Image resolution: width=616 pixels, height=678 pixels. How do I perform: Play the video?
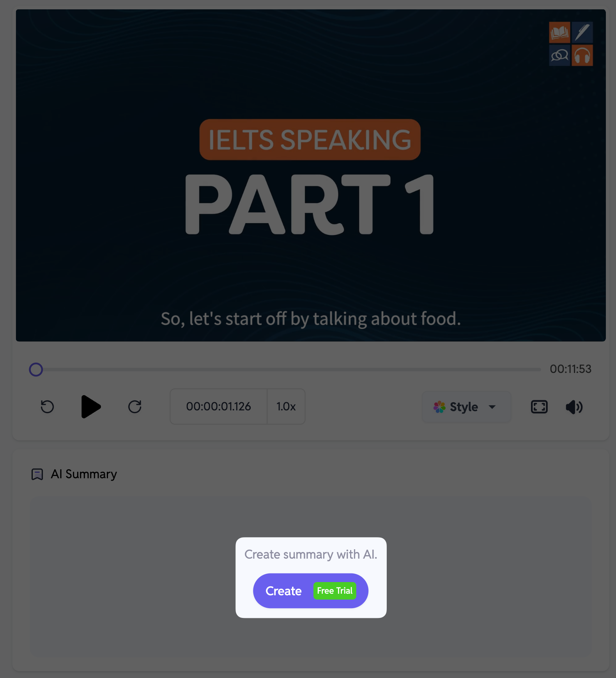click(91, 406)
